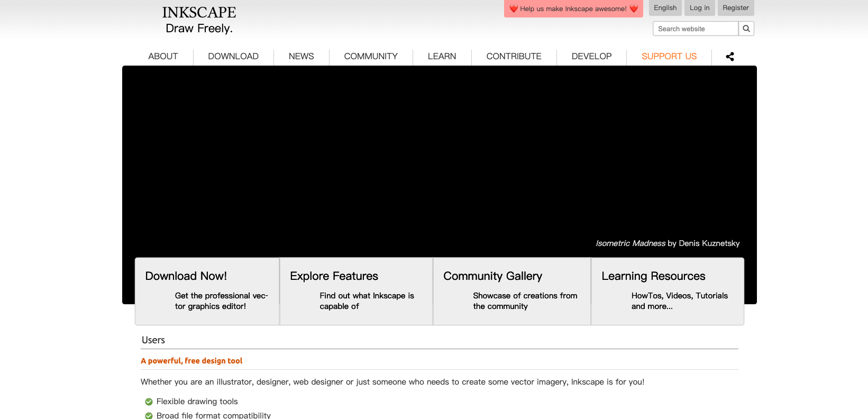Open the DEVELOP menu
Image resolution: width=868 pixels, height=419 pixels.
point(592,57)
